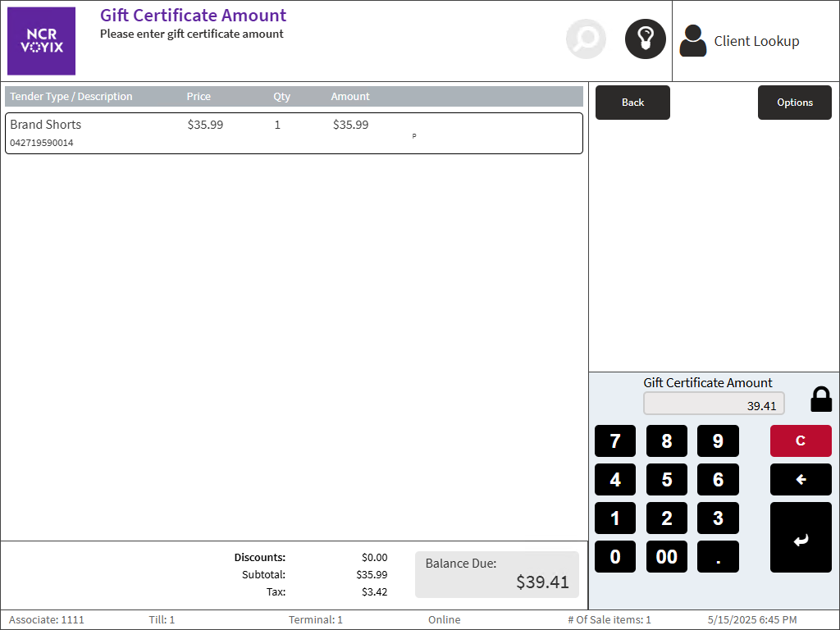Click the lightbulb hint icon
The width and height of the screenshot is (840, 630).
[646, 39]
